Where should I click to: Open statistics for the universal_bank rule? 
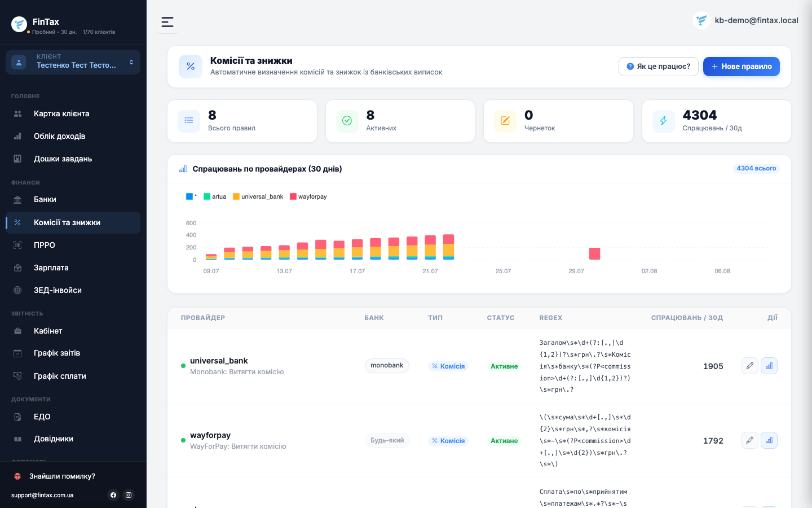pos(769,366)
